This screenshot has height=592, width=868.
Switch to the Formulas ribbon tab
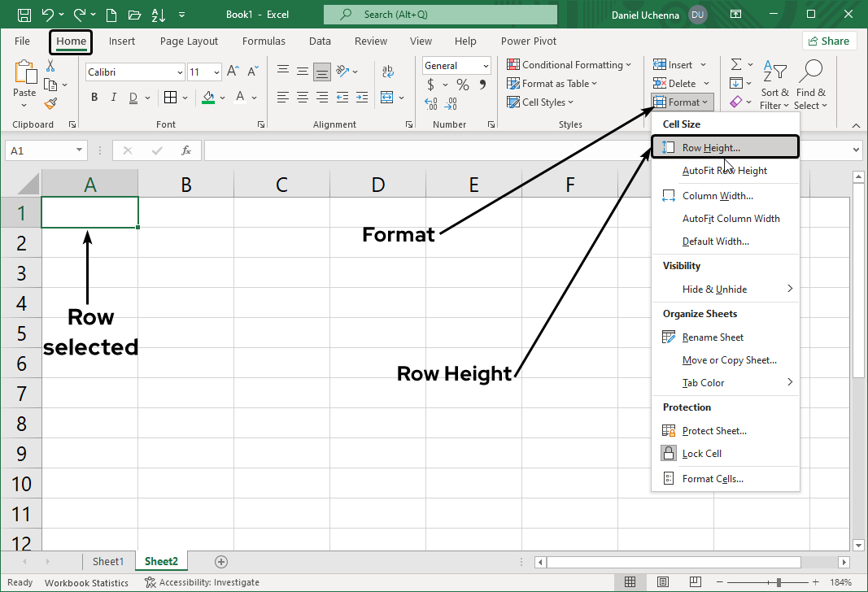tap(264, 41)
